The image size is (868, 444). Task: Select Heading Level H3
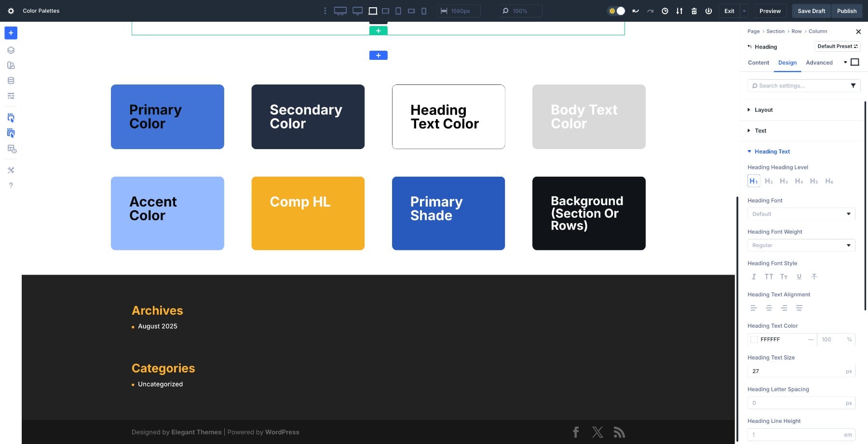pos(784,181)
